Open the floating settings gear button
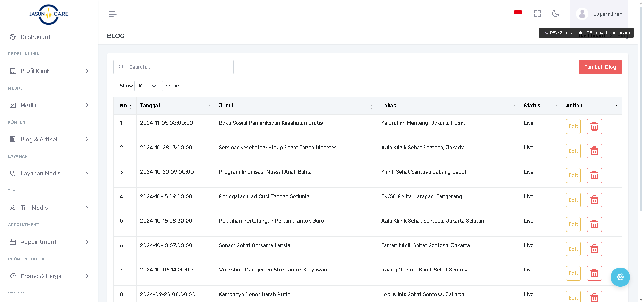 click(620, 277)
